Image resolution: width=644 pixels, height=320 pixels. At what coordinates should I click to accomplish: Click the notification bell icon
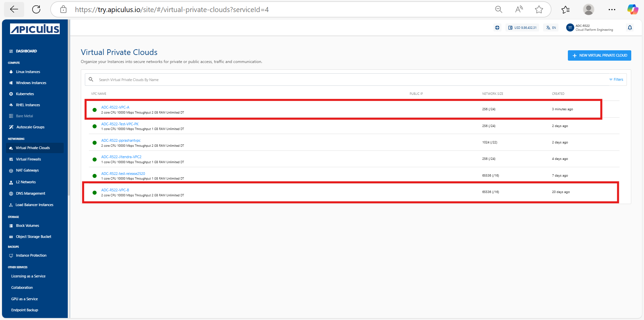pyautogui.click(x=630, y=28)
